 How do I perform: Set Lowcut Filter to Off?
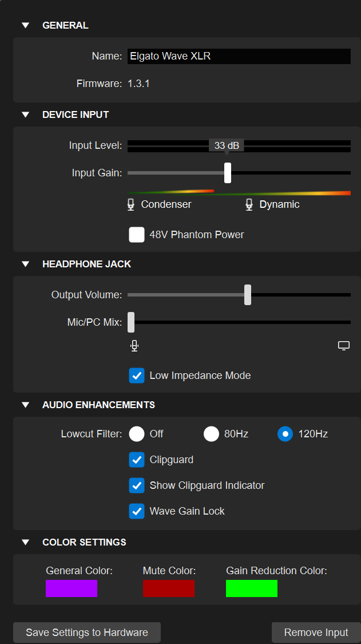pos(137,434)
